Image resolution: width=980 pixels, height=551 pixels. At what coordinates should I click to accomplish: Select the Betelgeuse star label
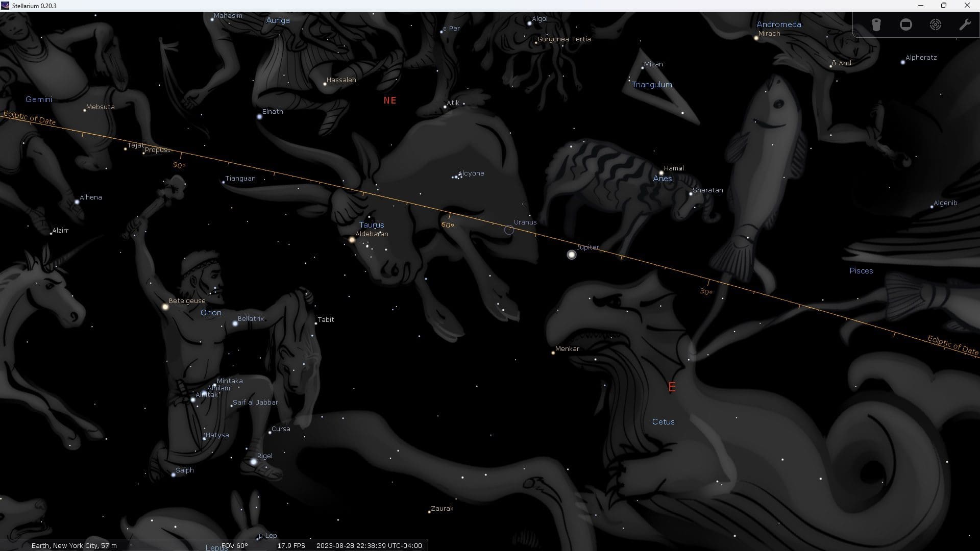tap(187, 301)
